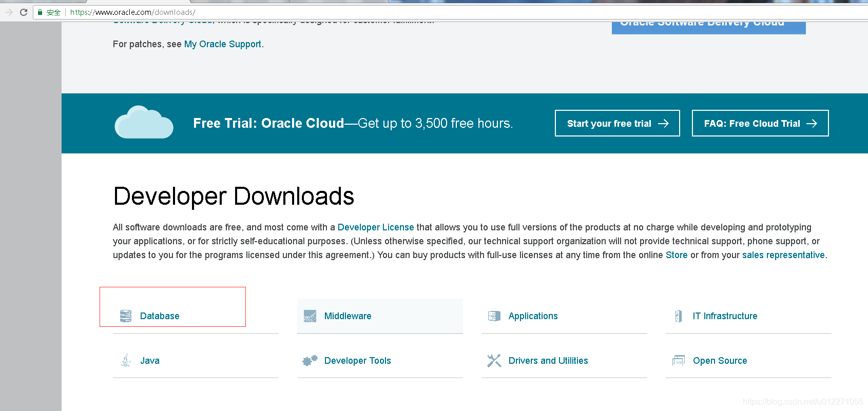868x411 pixels.
Task: Open the Middleware downloads link
Action: pyautogui.click(x=348, y=316)
